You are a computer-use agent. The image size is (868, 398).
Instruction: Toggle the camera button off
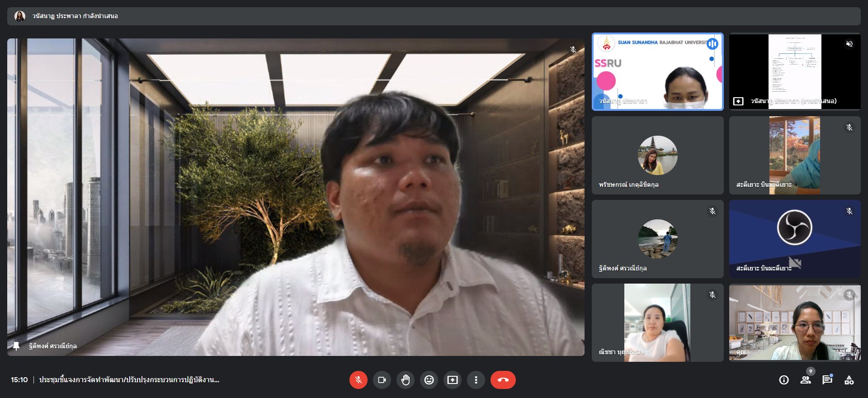pyautogui.click(x=382, y=380)
